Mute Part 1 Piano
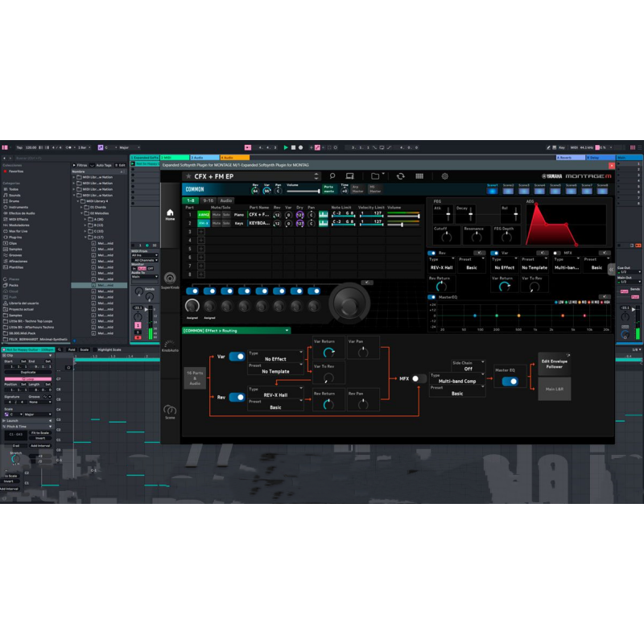The width and height of the screenshot is (644, 644). [217, 215]
